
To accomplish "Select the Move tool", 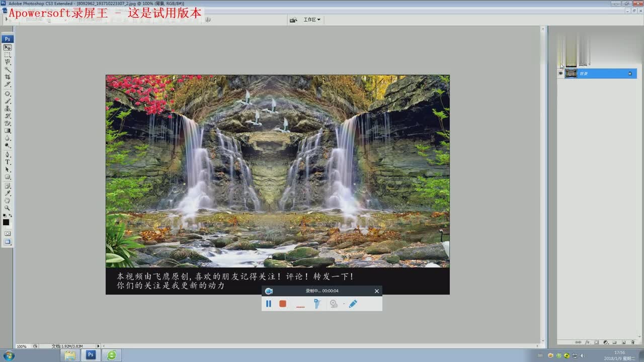I will coord(8,47).
